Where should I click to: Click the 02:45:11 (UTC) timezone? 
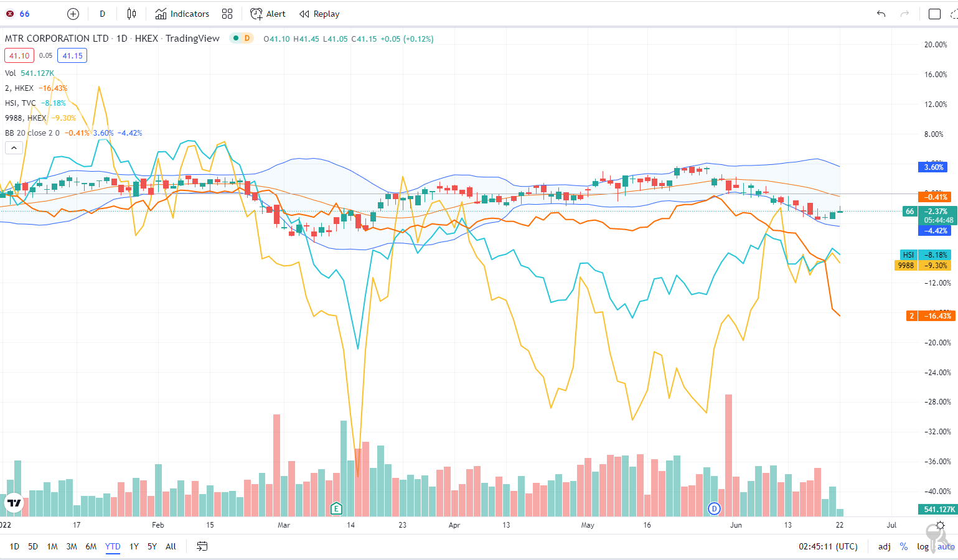[828, 546]
